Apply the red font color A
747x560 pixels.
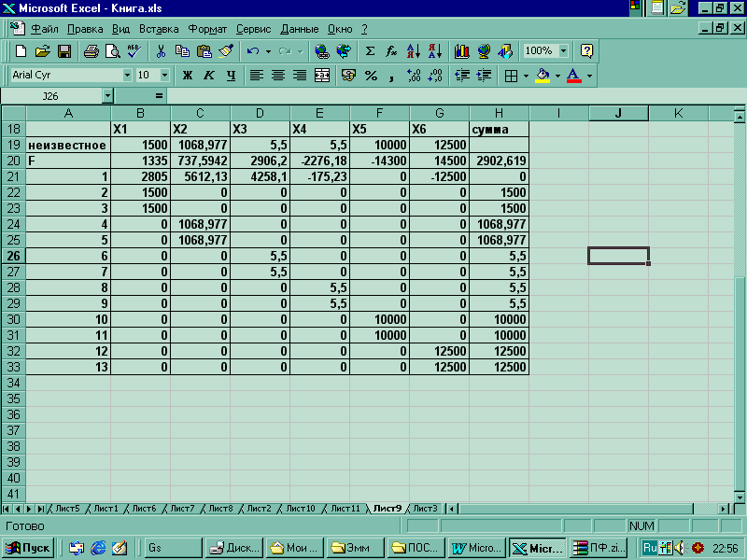(x=574, y=76)
